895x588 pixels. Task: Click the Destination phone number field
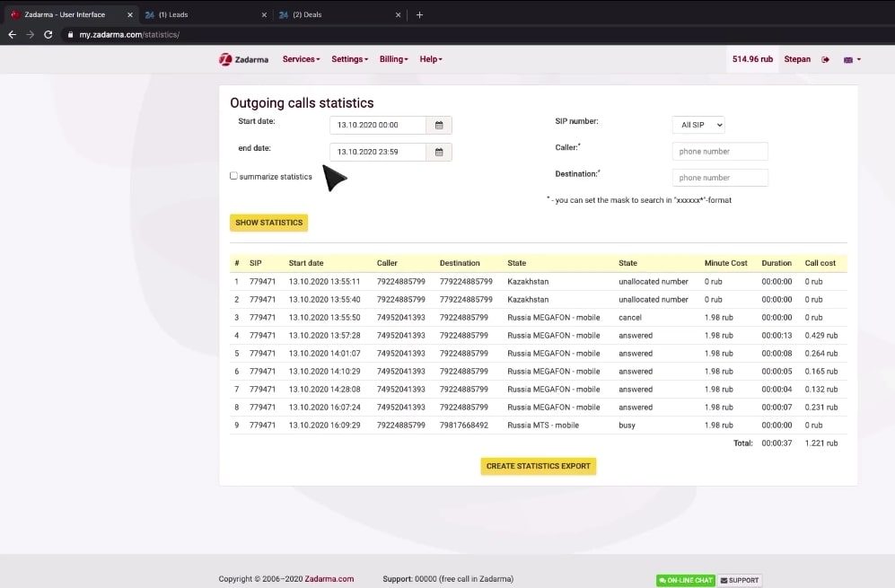point(720,178)
